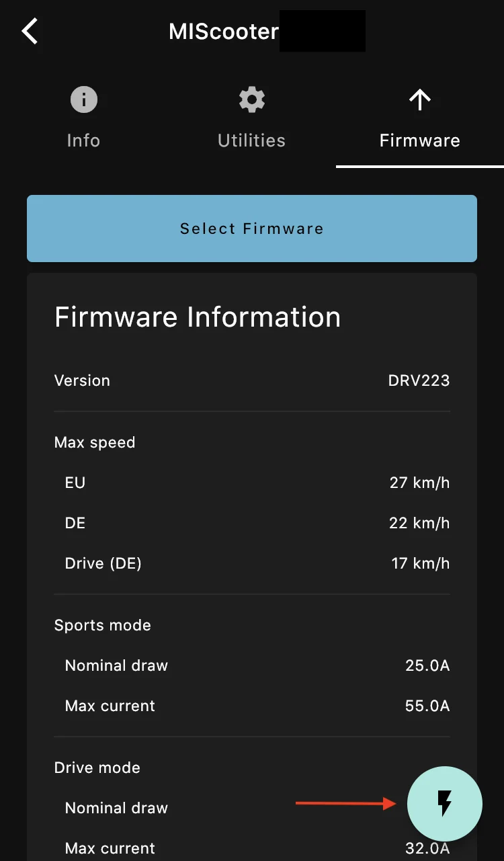
Task: Click the Info circle icon
Action: tap(84, 100)
